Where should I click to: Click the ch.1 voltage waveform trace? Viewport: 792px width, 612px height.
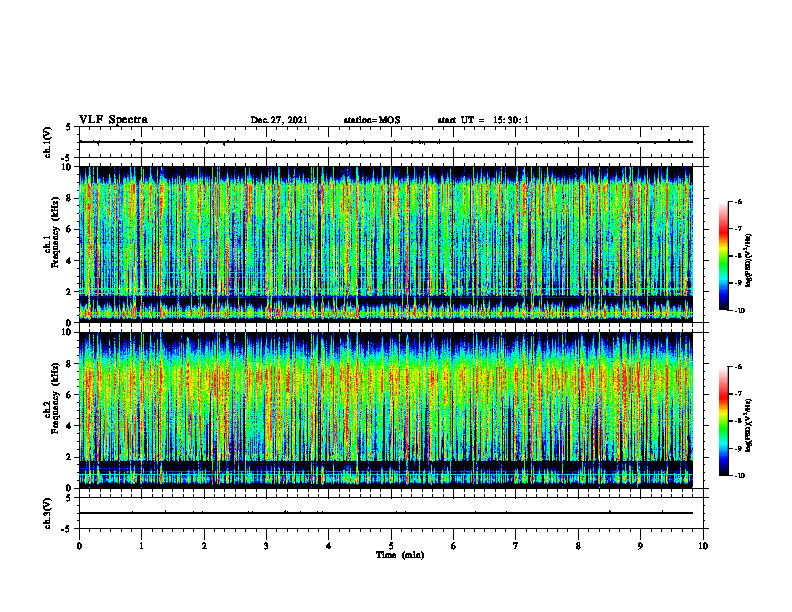[x=386, y=142]
